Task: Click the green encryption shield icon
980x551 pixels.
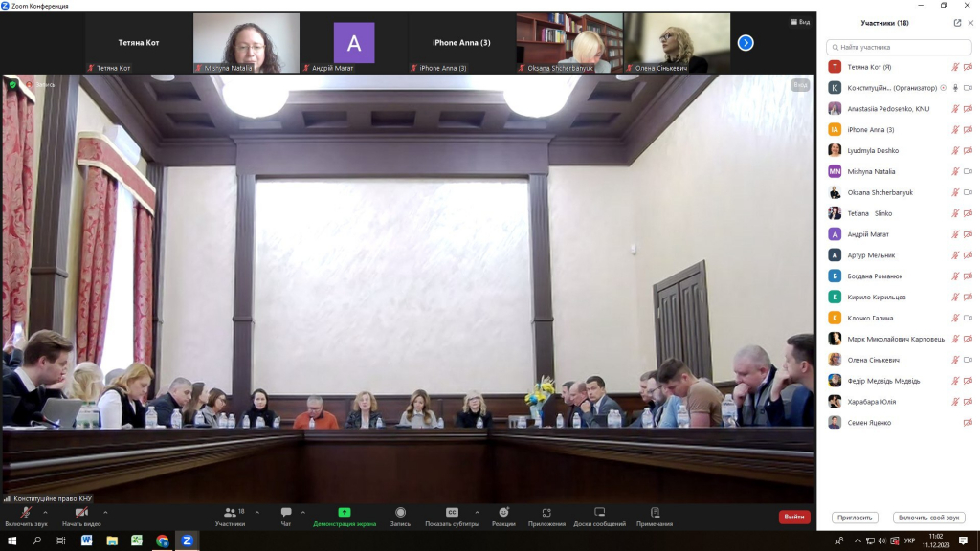Action: pyautogui.click(x=12, y=84)
